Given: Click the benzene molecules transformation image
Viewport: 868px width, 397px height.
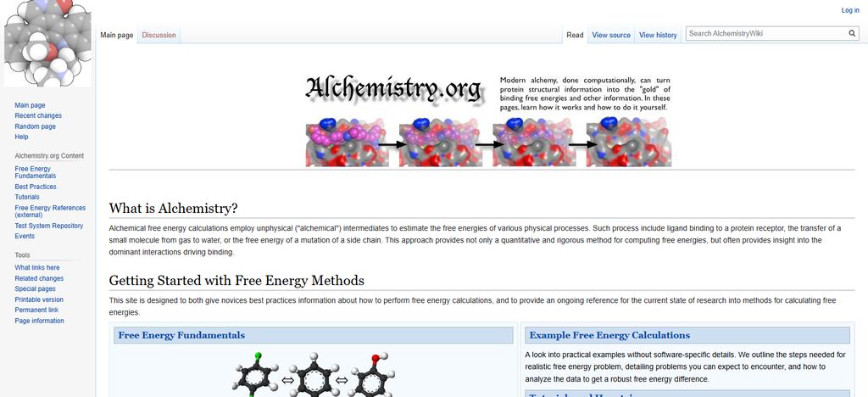Looking at the screenshot, I should pyautogui.click(x=314, y=374).
